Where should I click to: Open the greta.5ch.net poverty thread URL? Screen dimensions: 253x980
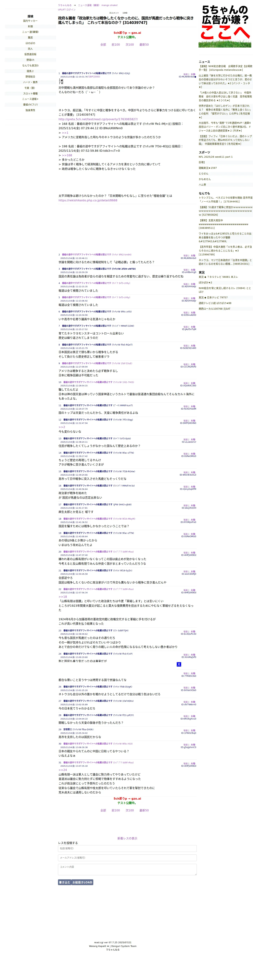[98, 119]
